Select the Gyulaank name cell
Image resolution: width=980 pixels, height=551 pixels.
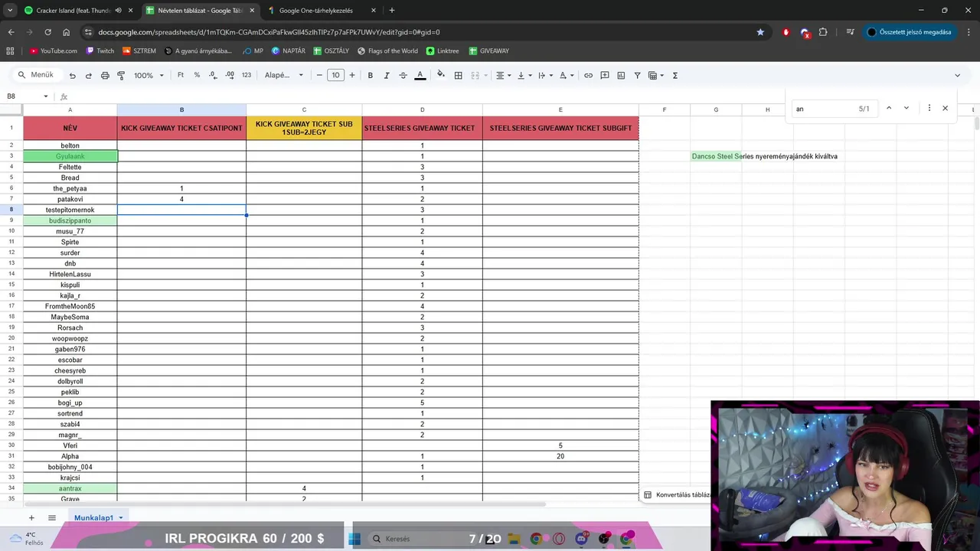(70, 156)
